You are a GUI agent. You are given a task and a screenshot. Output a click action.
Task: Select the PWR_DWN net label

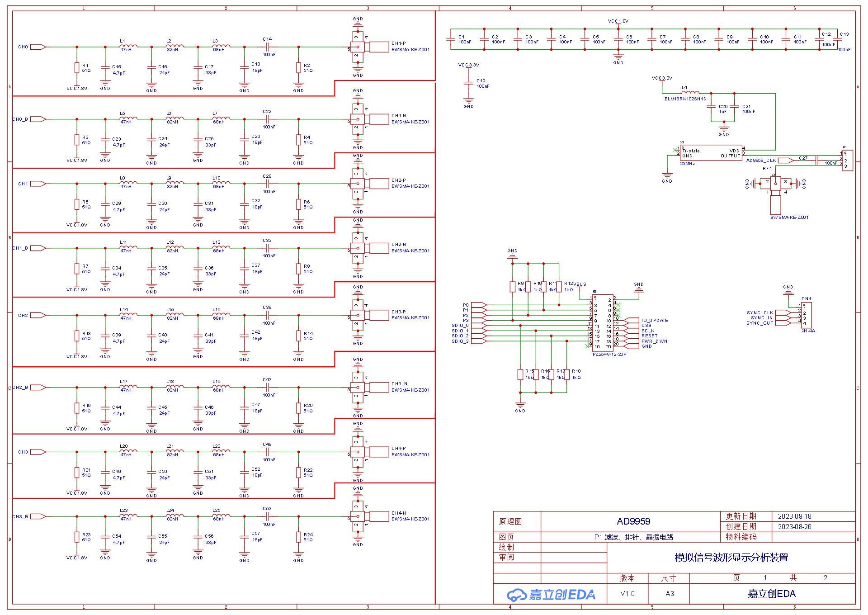click(654, 341)
